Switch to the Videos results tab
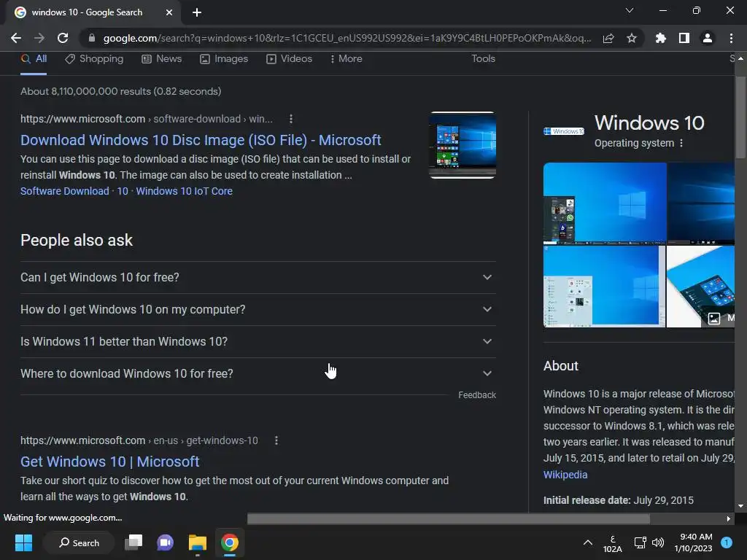Screen dimensions: 747x560 click(x=289, y=58)
